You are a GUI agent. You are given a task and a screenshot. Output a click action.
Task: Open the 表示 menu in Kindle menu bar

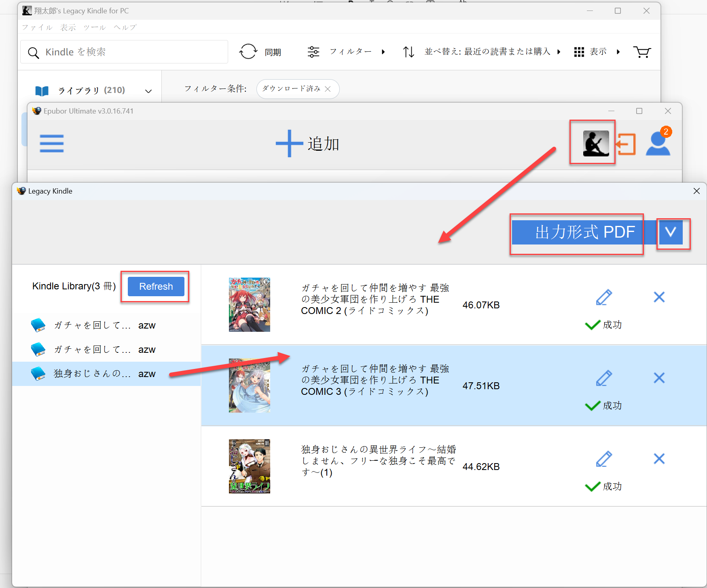tap(68, 27)
